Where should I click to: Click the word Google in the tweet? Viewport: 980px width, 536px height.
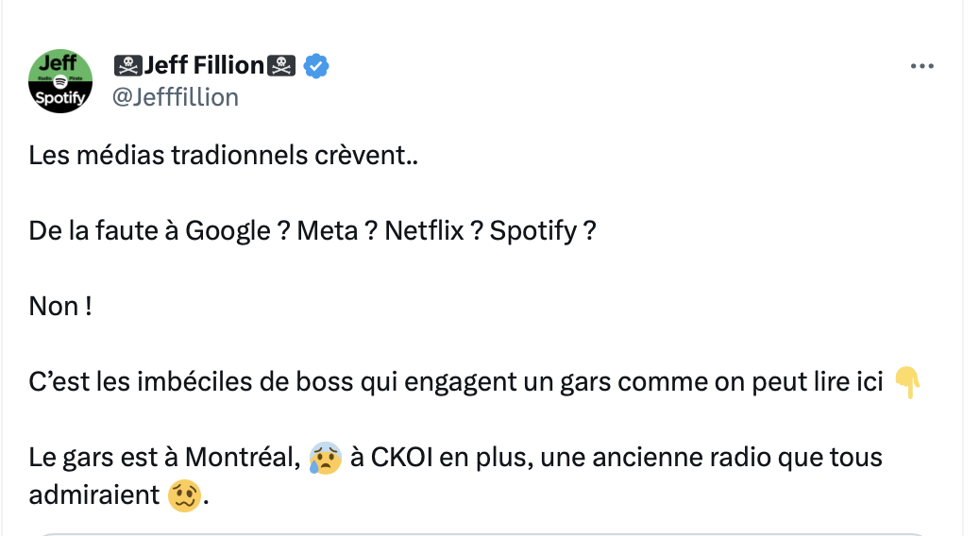(x=227, y=231)
